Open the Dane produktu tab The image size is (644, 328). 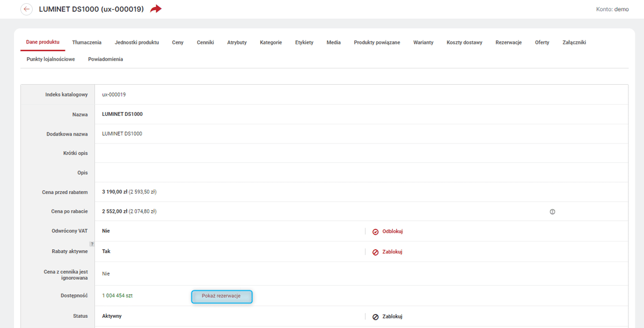tap(42, 42)
